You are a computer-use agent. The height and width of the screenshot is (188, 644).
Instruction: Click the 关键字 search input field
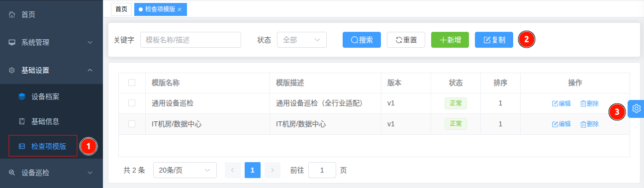[x=190, y=40]
